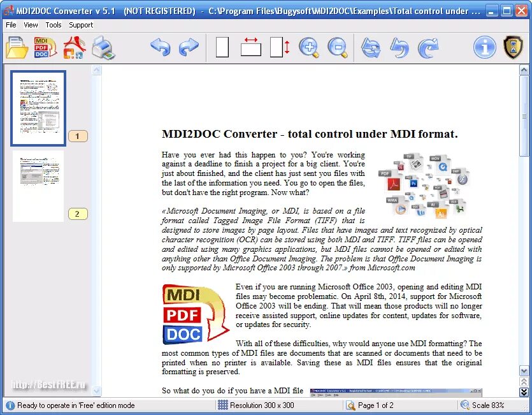
Task: Click the scale icon in status bar
Action: click(x=464, y=405)
